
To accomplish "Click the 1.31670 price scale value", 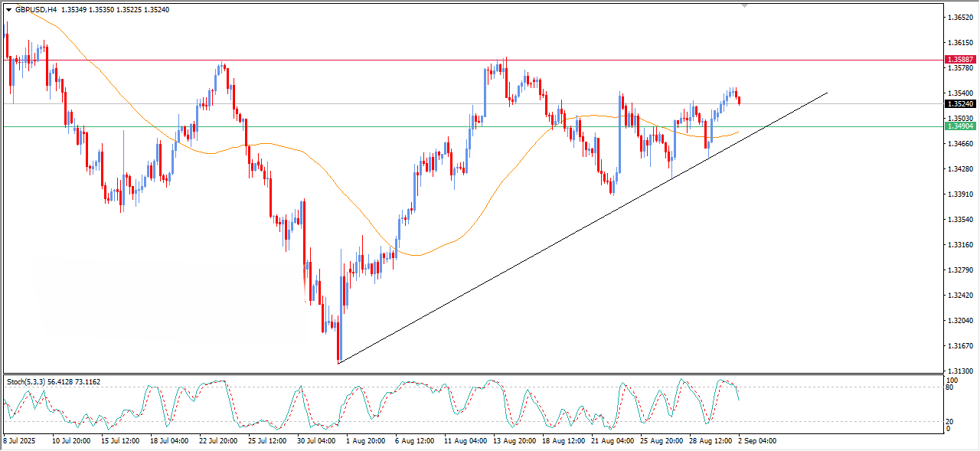I will (960, 345).
